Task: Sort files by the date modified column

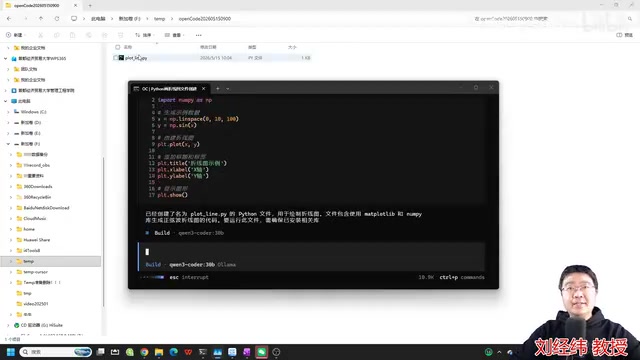Action: [208, 47]
